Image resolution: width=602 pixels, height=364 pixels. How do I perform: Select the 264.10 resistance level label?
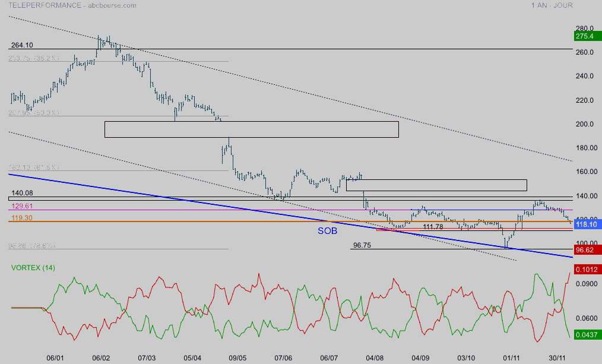pos(22,45)
